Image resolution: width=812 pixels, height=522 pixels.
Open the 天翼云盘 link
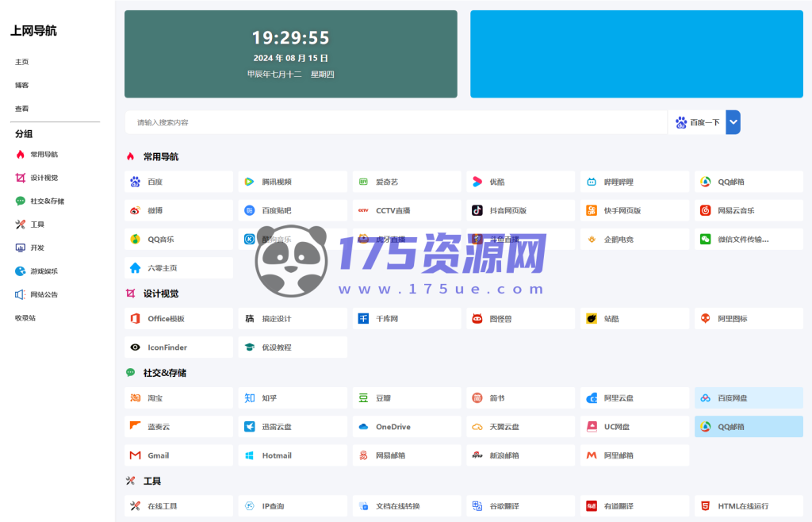tap(520, 427)
